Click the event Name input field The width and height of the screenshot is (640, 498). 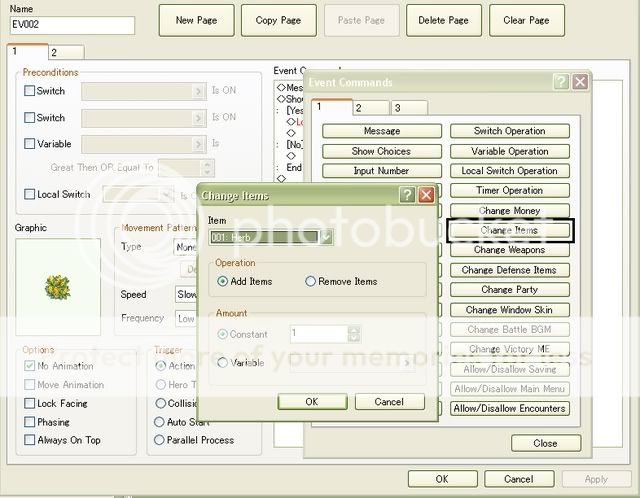[71, 25]
